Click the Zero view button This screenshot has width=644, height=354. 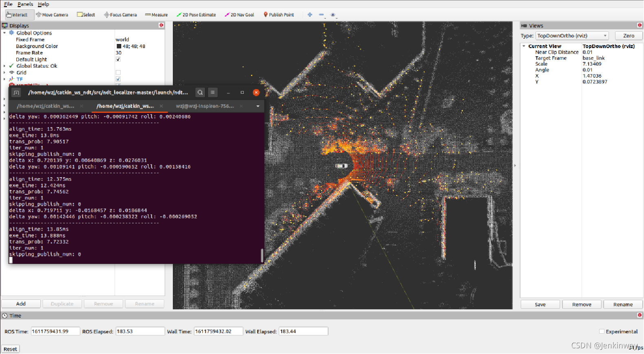point(629,36)
